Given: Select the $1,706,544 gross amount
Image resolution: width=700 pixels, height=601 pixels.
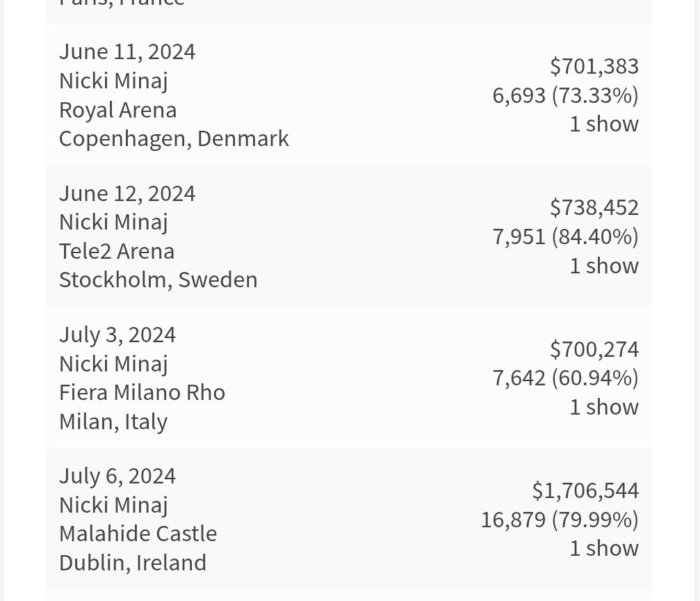Looking at the screenshot, I should pyautogui.click(x=585, y=490).
